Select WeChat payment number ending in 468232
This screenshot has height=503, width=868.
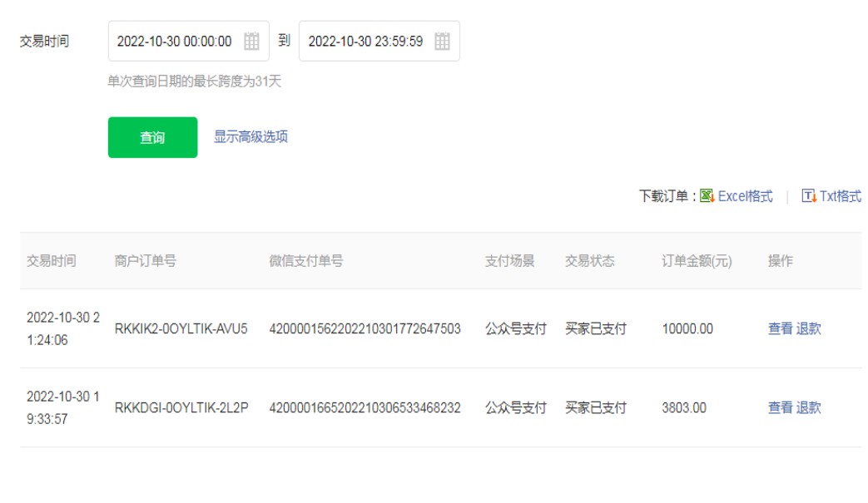pos(365,407)
